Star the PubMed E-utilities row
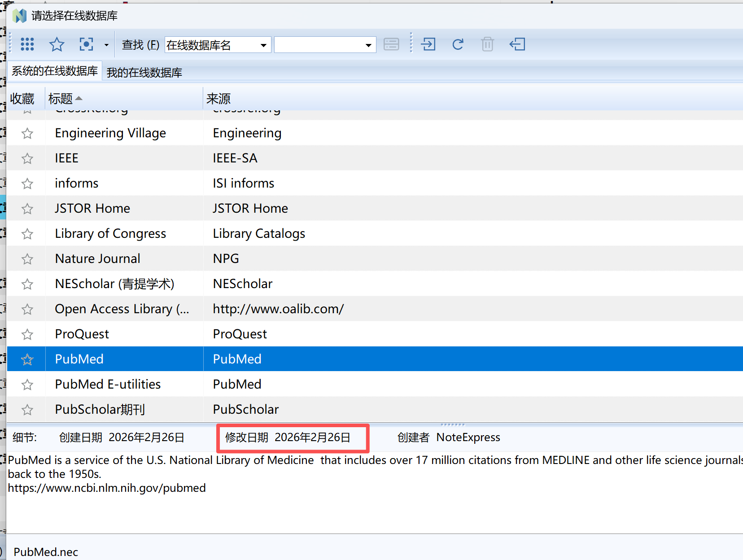The image size is (743, 560). 27,385
